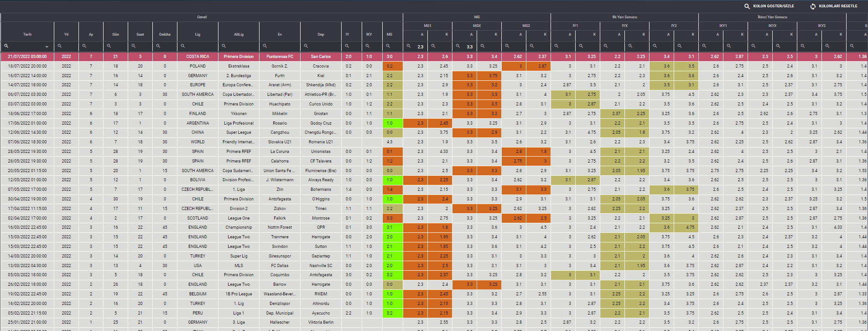Click the Genel column group header
The image size is (868, 331).
pos(202,17)
